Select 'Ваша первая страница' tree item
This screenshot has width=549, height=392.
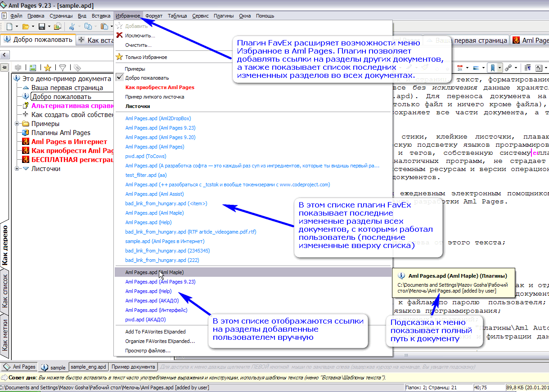pos(67,88)
